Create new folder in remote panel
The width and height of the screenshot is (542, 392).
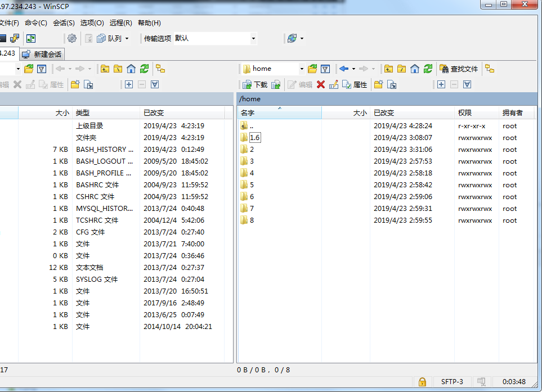tap(379, 85)
